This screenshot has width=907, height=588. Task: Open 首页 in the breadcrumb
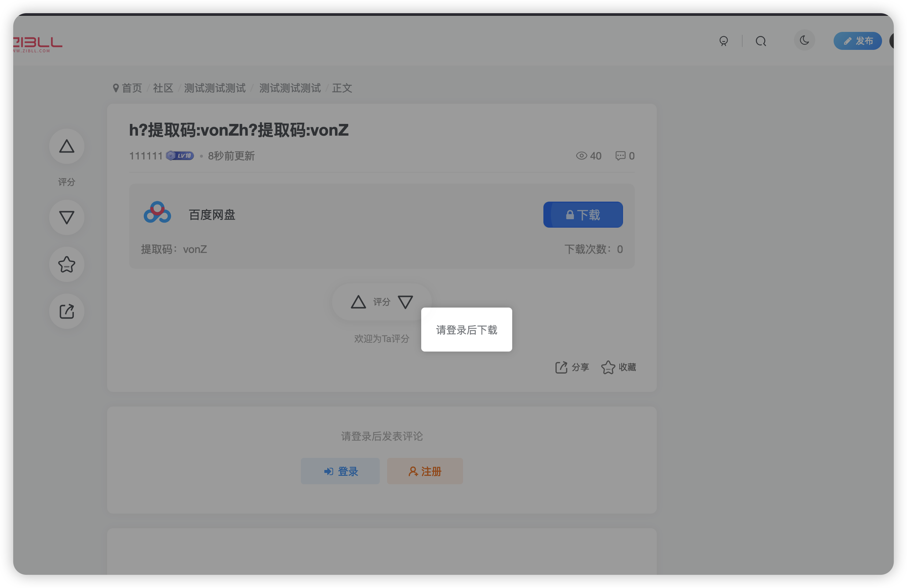131,88
